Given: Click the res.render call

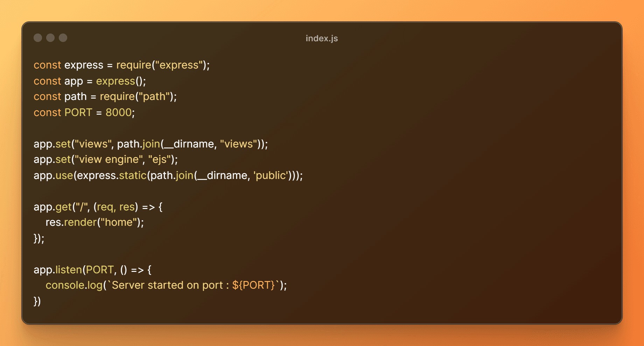Looking at the screenshot, I should click(x=94, y=222).
